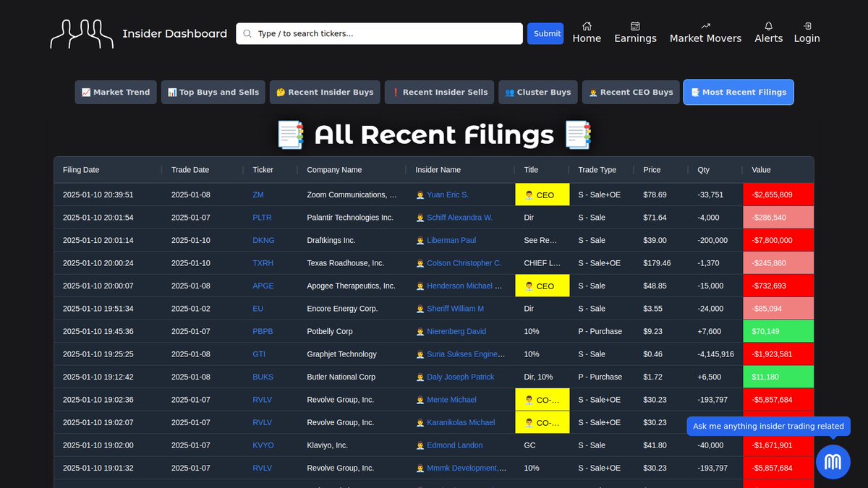Viewport: 868px width, 488px height.
Task: Click the $179.46 price cell
Action: tap(657, 263)
